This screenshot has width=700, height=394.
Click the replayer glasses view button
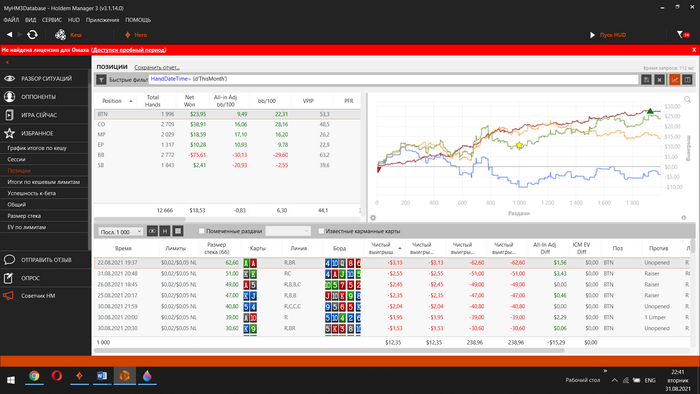click(x=152, y=231)
